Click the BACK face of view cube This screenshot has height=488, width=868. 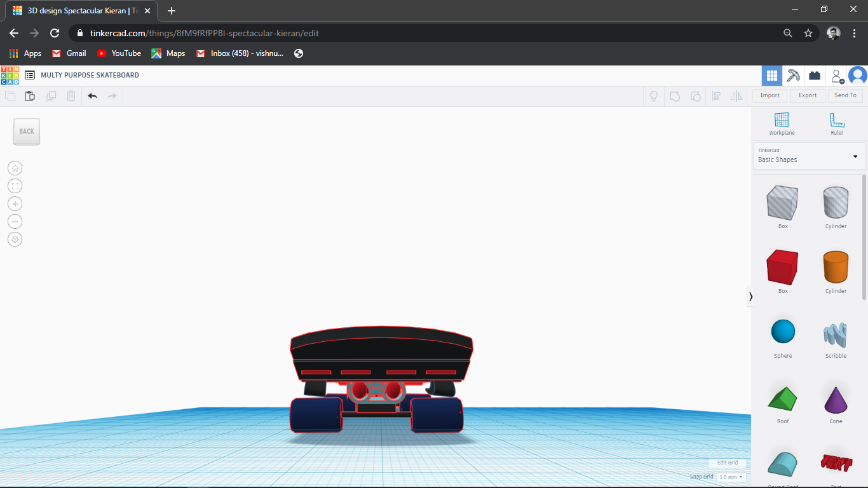[27, 132]
